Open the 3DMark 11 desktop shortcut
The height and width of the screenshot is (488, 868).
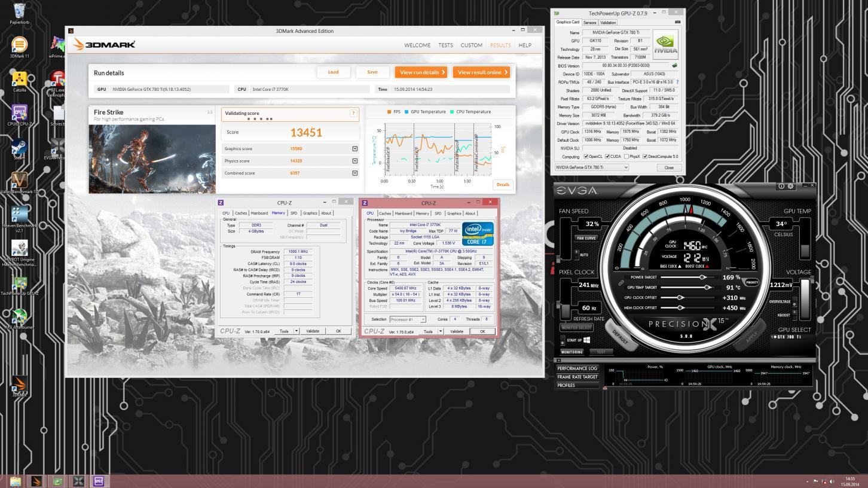[19, 47]
